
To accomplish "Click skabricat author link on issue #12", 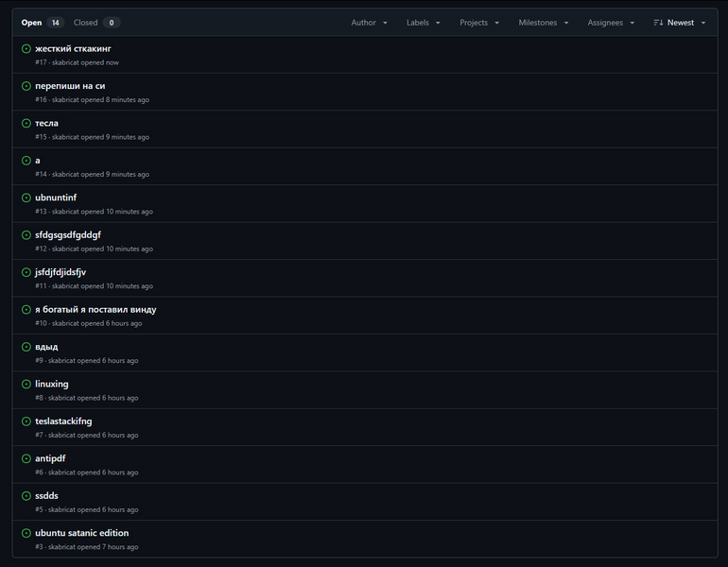I will (x=65, y=249).
